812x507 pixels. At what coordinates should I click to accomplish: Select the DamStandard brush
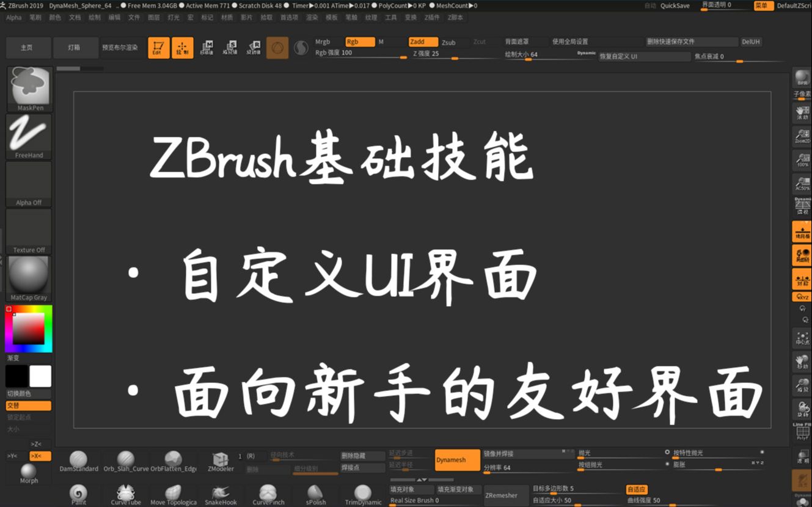(78, 462)
